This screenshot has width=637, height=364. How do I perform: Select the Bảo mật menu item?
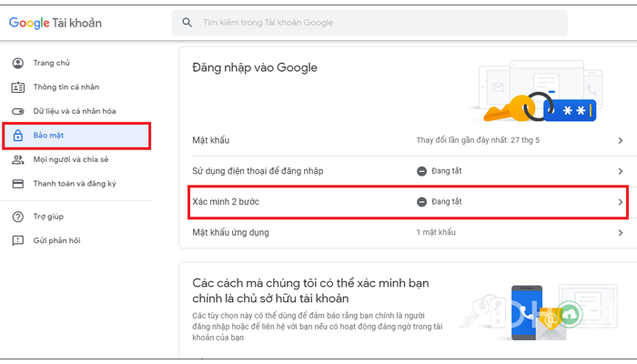click(76, 136)
